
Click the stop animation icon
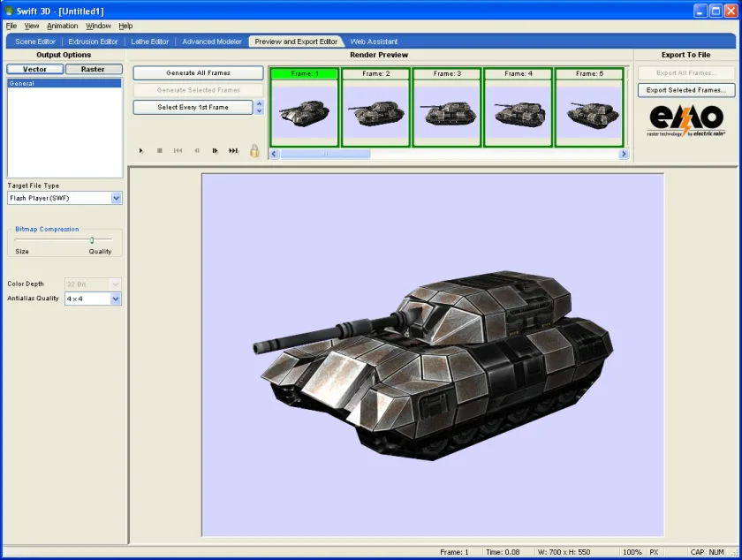(x=160, y=150)
